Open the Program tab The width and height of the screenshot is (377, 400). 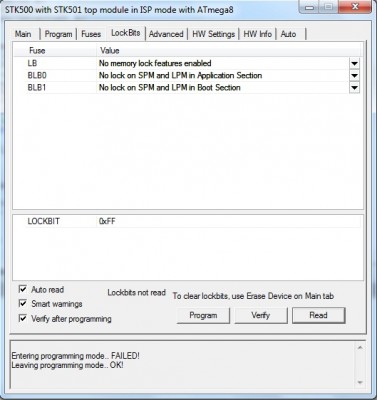pos(58,34)
